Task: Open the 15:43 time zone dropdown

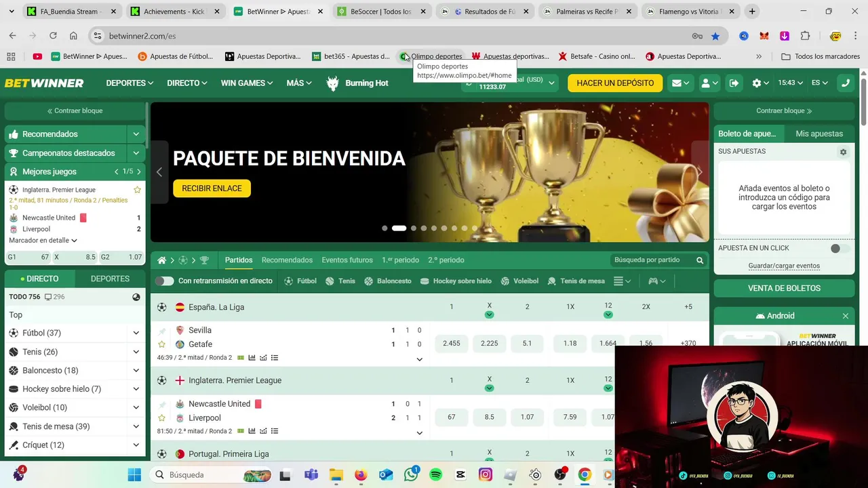Action: tap(790, 83)
